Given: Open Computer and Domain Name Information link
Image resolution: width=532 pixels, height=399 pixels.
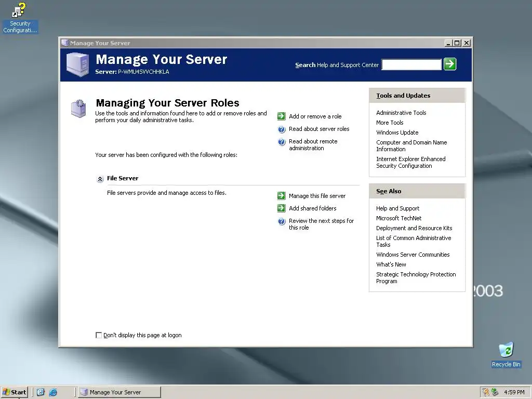Looking at the screenshot, I should point(411,145).
